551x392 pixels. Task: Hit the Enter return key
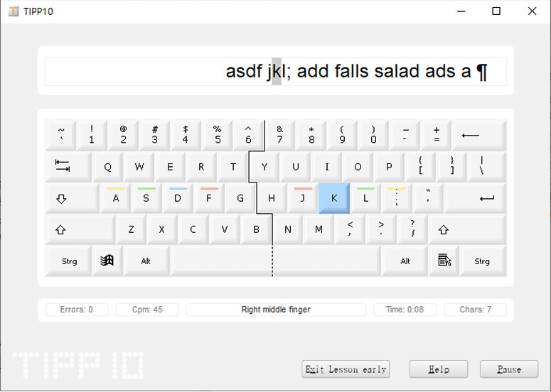(x=486, y=199)
